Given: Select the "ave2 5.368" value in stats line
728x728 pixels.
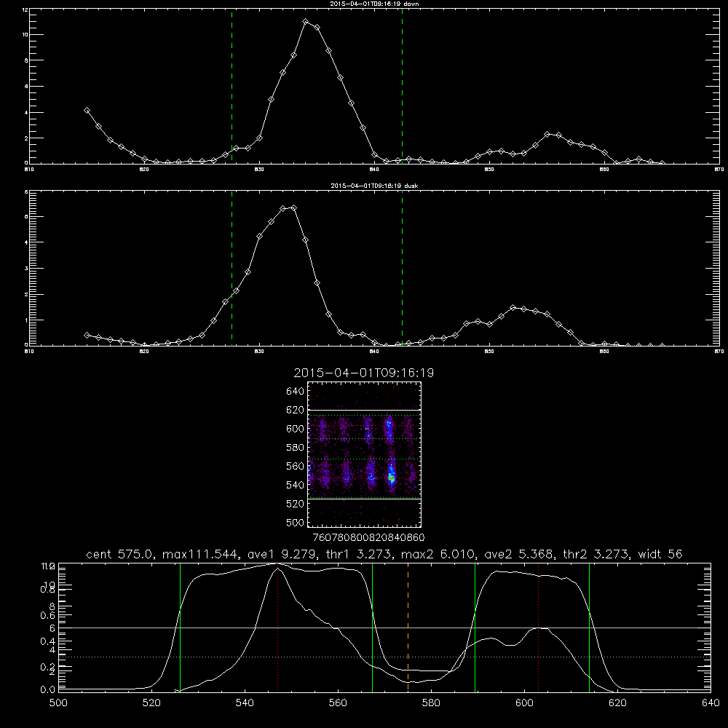Looking at the screenshot, I should 518,554.
